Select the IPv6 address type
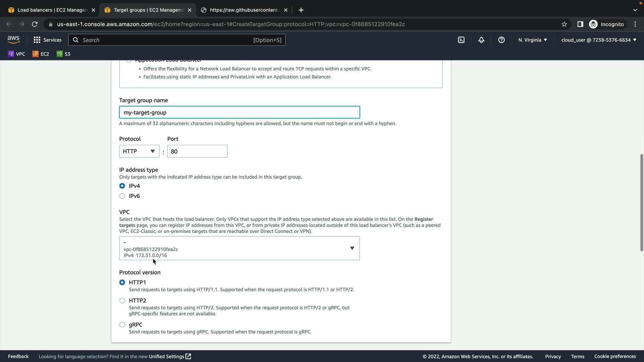Image resolution: width=644 pixels, height=362 pixels. [122, 196]
